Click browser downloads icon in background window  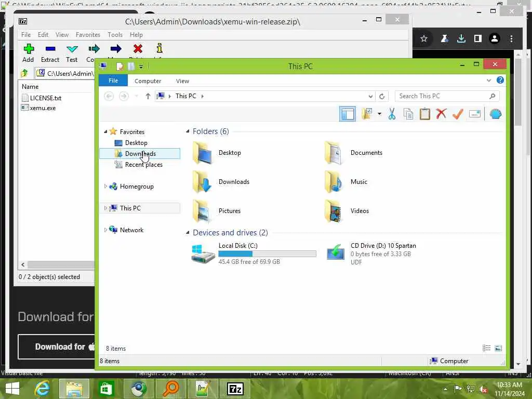pos(461,38)
